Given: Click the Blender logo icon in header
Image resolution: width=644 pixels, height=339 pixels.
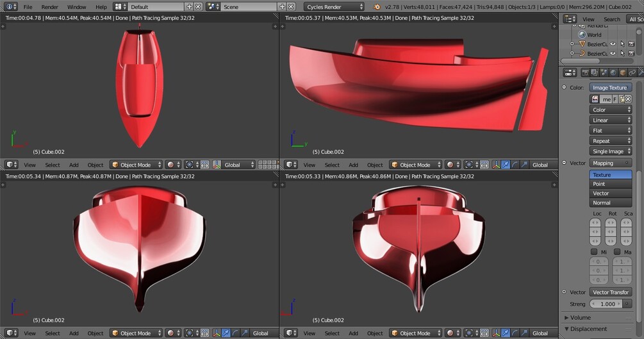Looking at the screenshot, I should tap(377, 7).
